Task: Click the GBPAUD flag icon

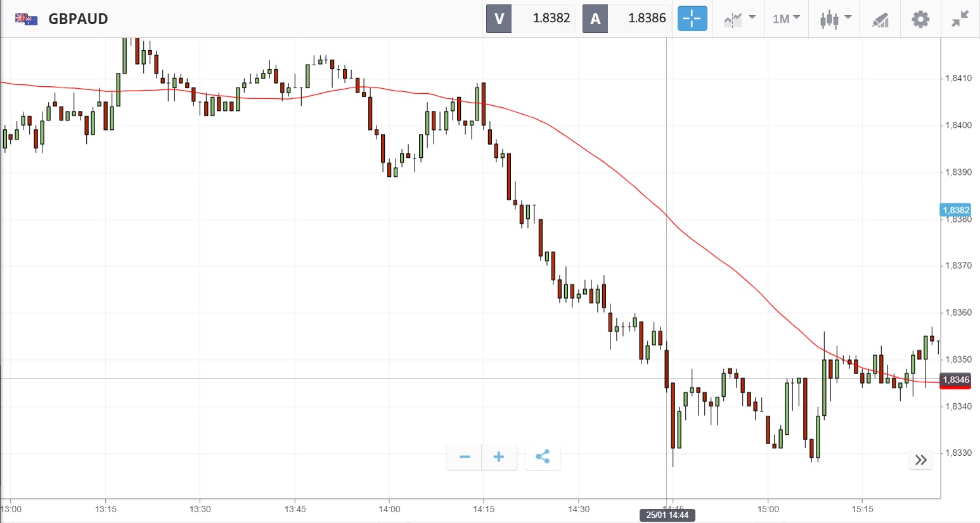Action: coord(26,19)
